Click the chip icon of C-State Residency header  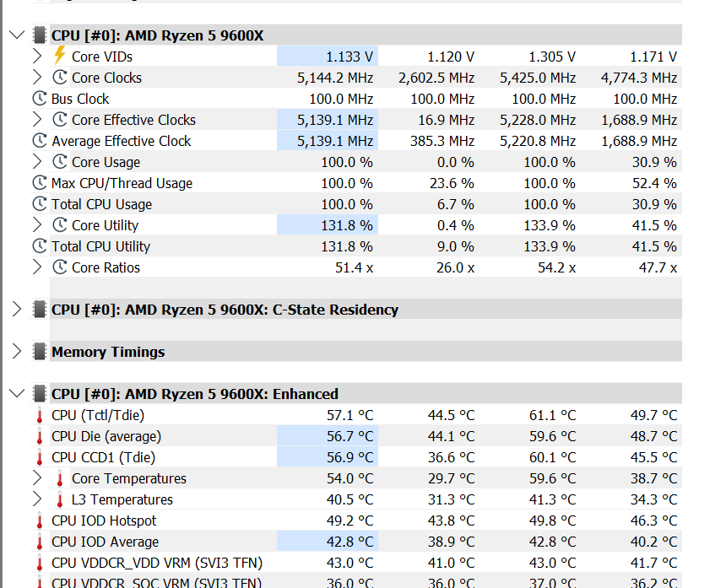click(39, 310)
